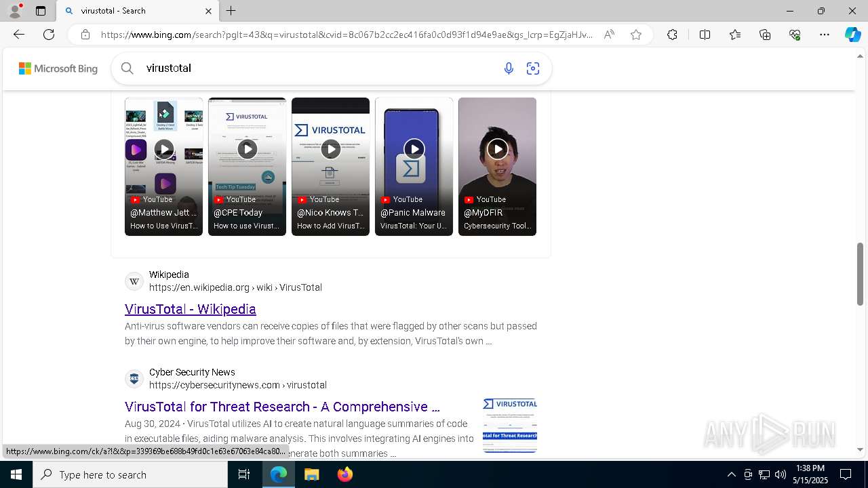Open visual search camera icon

coord(533,68)
